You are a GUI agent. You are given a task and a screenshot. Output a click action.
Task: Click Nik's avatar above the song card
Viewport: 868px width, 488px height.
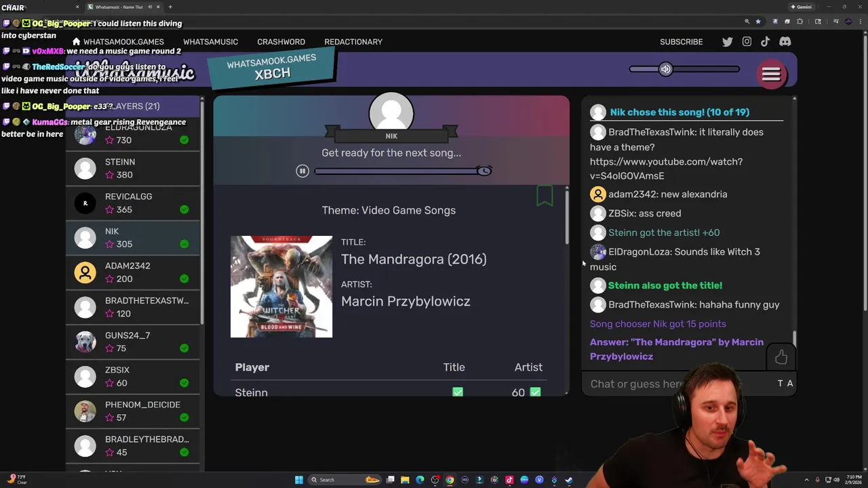pyautogui.click(x=391, y=112)
